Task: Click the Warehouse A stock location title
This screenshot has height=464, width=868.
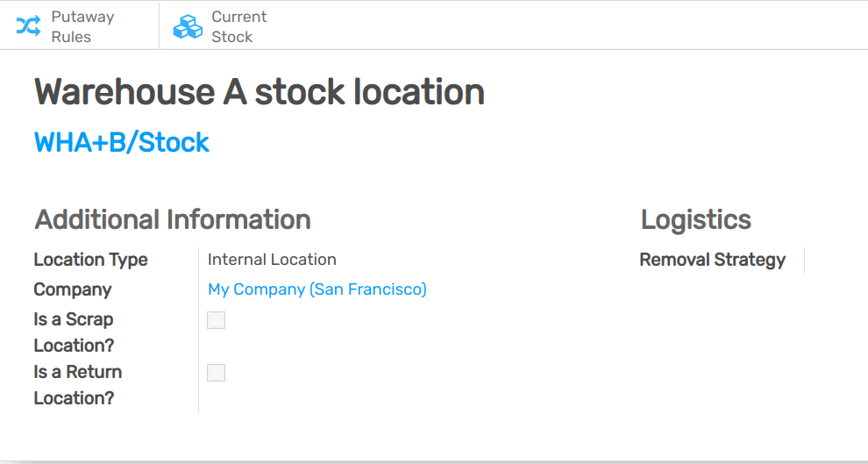Action: coord(259,92)
